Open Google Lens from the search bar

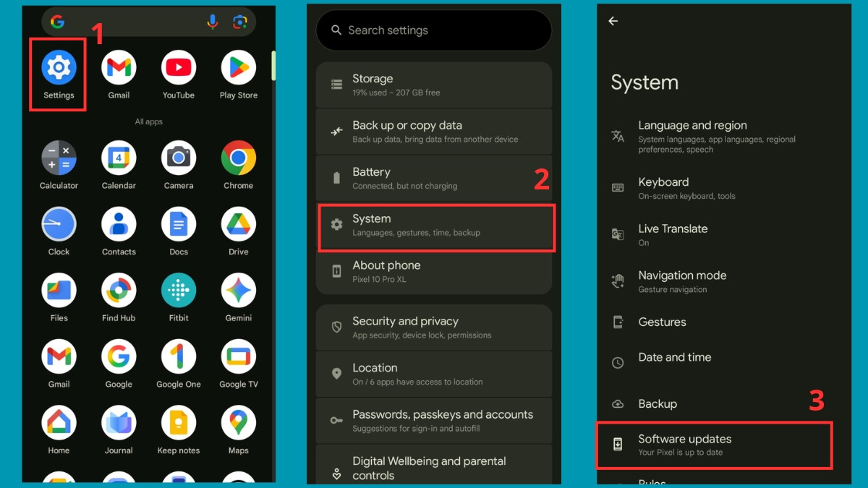(x=240, y=22)
